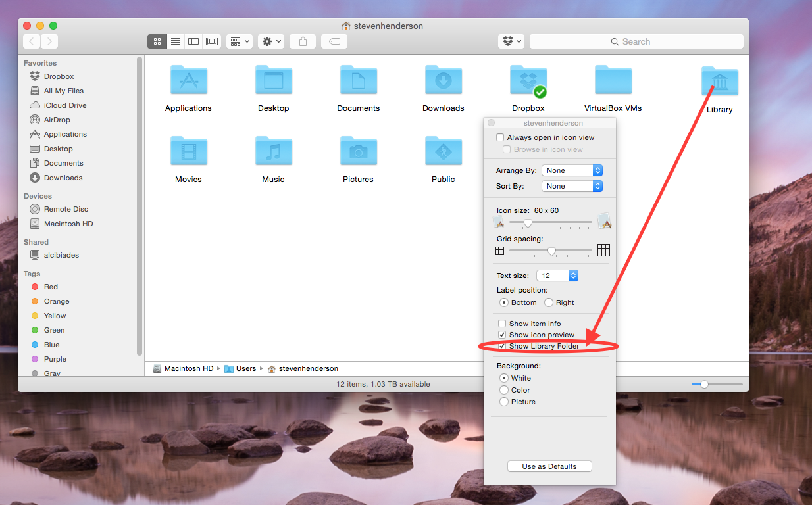Check the Show item info box
Viewport: 812px width, 505px height.
pyautogui.click(x=502, y=324)
